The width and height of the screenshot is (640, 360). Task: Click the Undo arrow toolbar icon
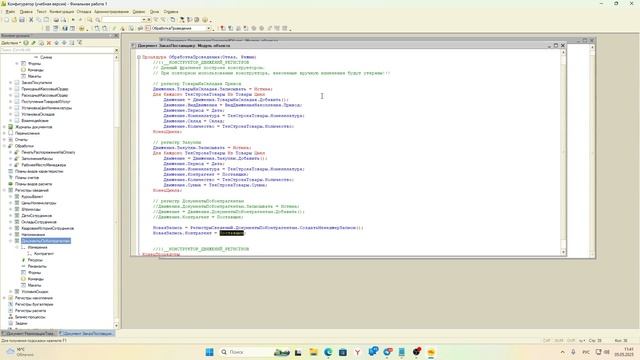pyautogui.click(x=73, y=20)
